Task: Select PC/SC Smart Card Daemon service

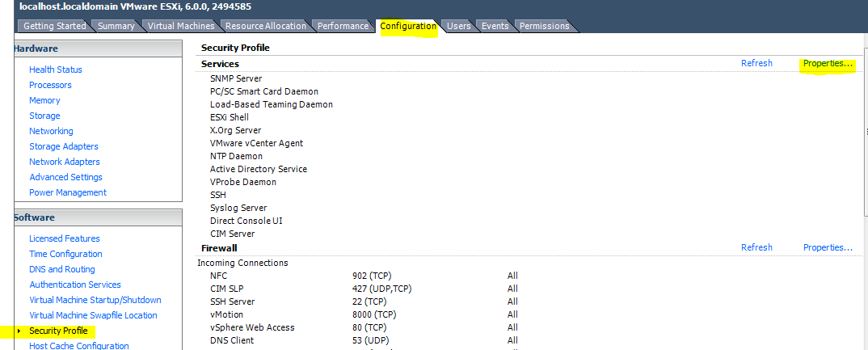Action: 264,91
